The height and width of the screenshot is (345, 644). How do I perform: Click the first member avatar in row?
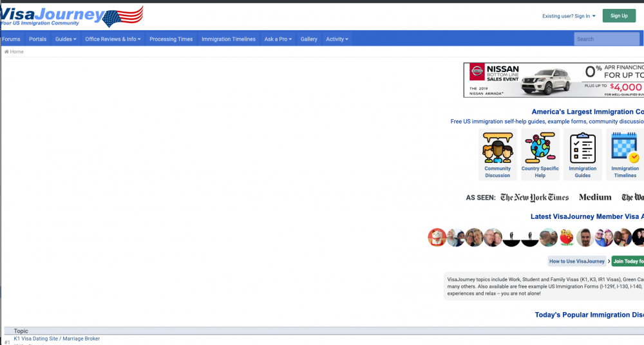[437, 238]
